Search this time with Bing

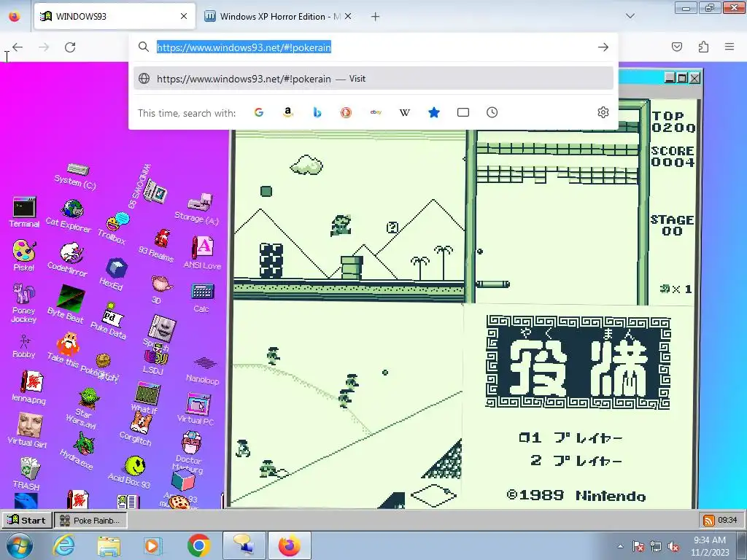coord(317,112)
